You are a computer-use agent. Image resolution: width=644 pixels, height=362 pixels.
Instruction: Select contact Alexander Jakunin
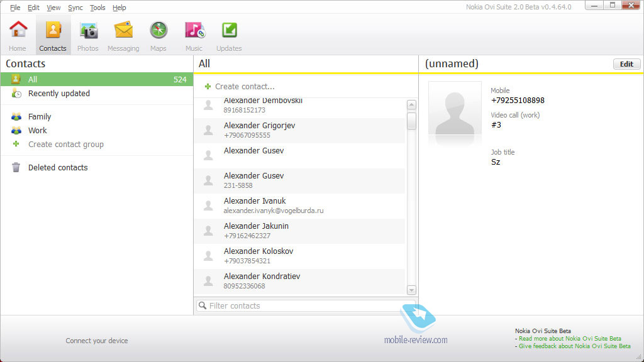[300, 231]
